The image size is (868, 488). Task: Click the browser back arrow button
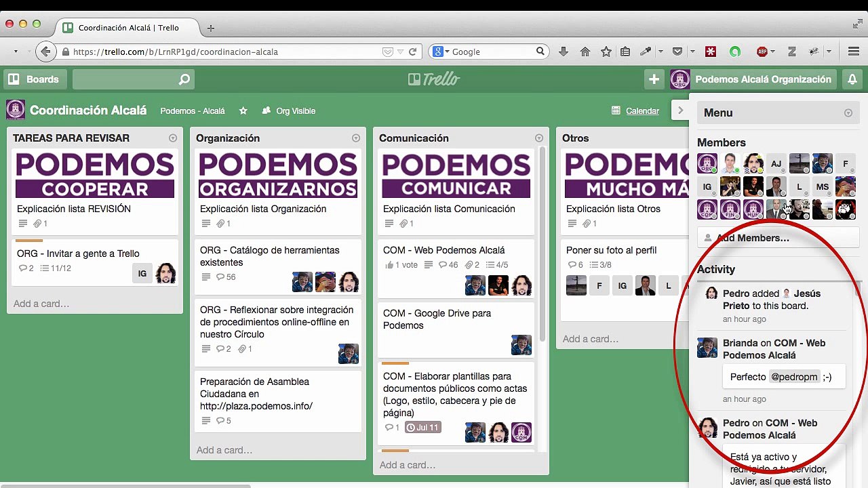click(x=45, y=52)
